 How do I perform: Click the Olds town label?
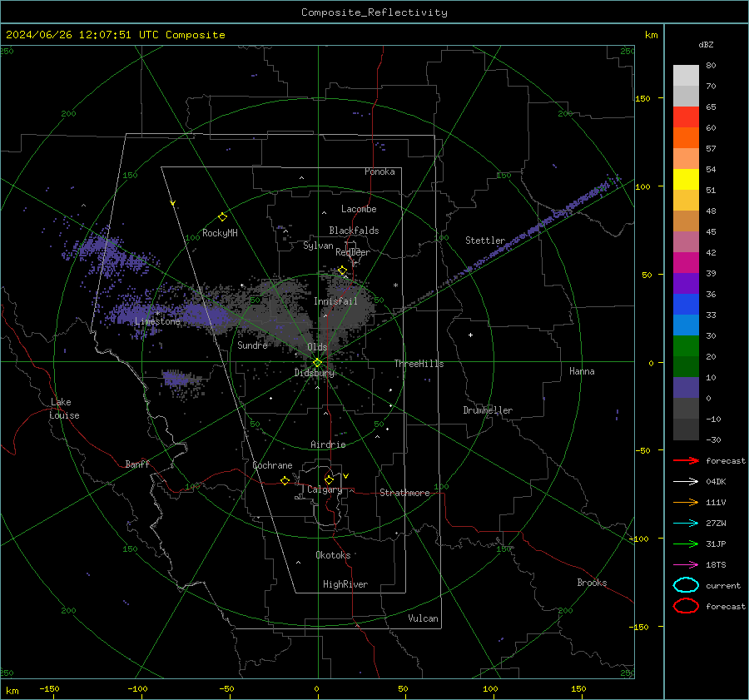point(317,347)
